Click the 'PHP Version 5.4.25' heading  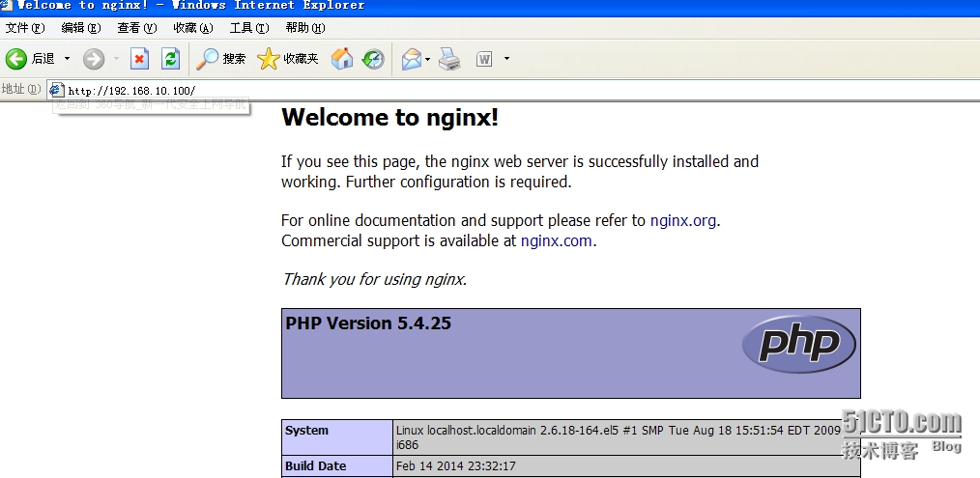pos(368,323)
